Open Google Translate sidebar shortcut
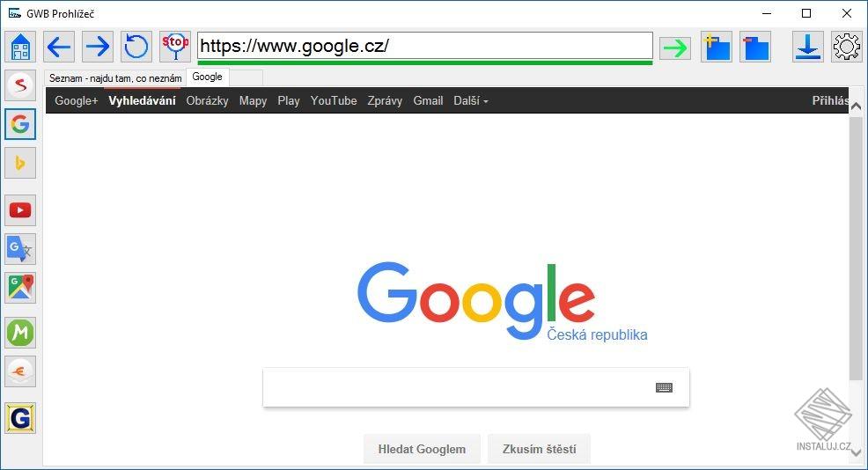This screenshot has width=868, height=470. tap(20, 249)
